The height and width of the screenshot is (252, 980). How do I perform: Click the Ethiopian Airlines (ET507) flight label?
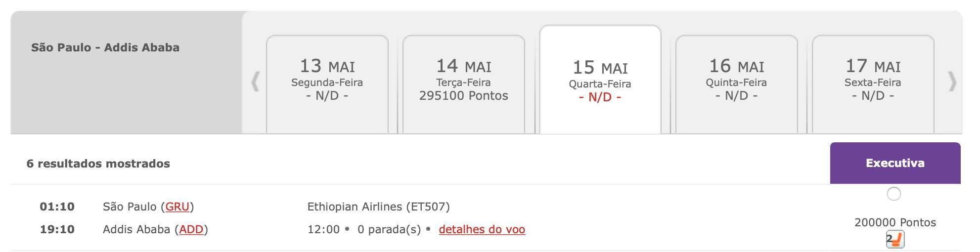tap(379, 207)
